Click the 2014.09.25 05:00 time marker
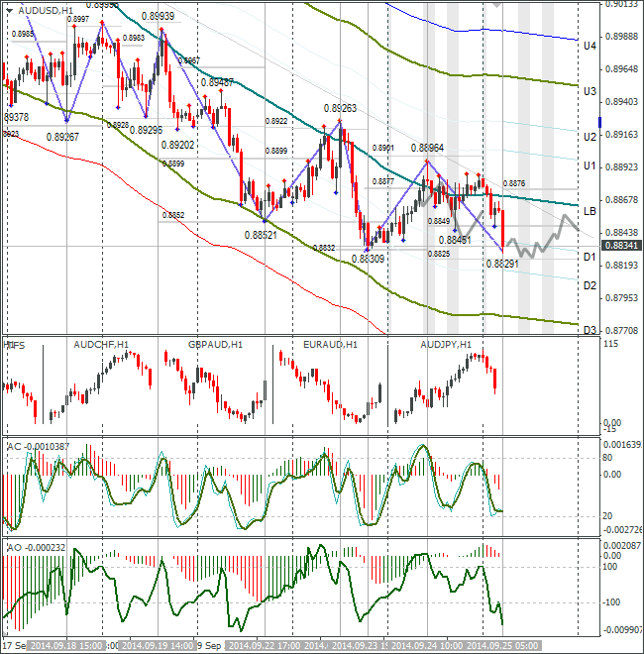The width and height of the screenshot is (644, 654). click(x=503, y=646)
